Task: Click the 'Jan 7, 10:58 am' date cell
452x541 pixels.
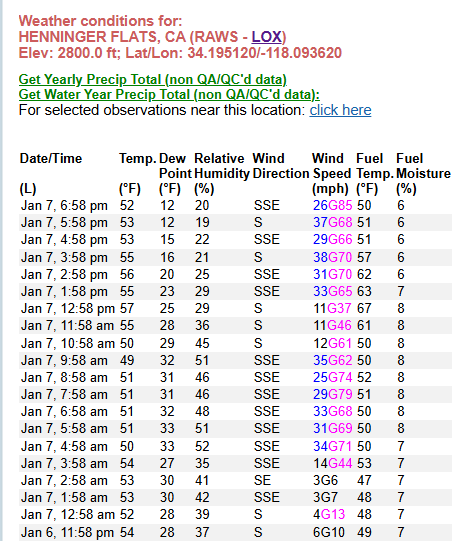Action: point(68,344)
